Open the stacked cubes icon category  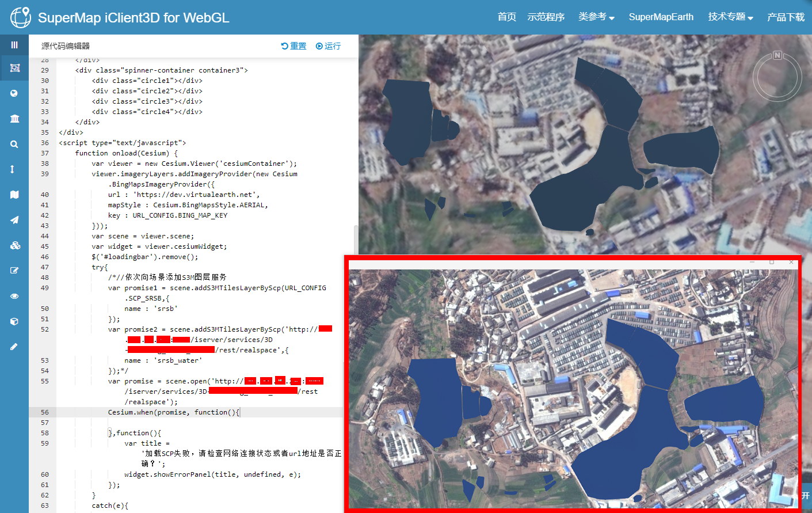pyautogui.click(x=15, y=245)
